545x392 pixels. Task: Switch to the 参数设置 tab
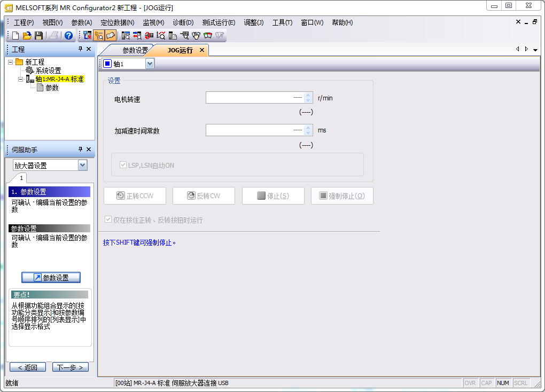(135, 50)
